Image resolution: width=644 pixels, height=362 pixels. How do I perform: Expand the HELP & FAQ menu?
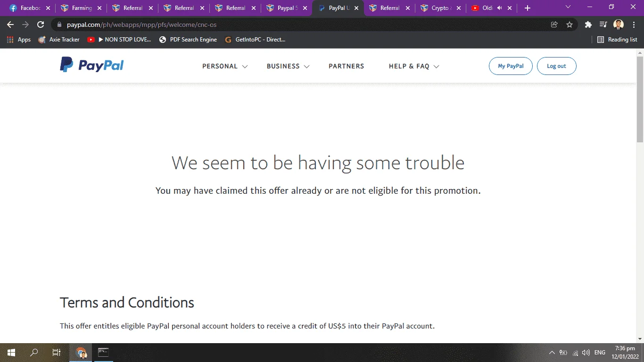pos(414,66)
